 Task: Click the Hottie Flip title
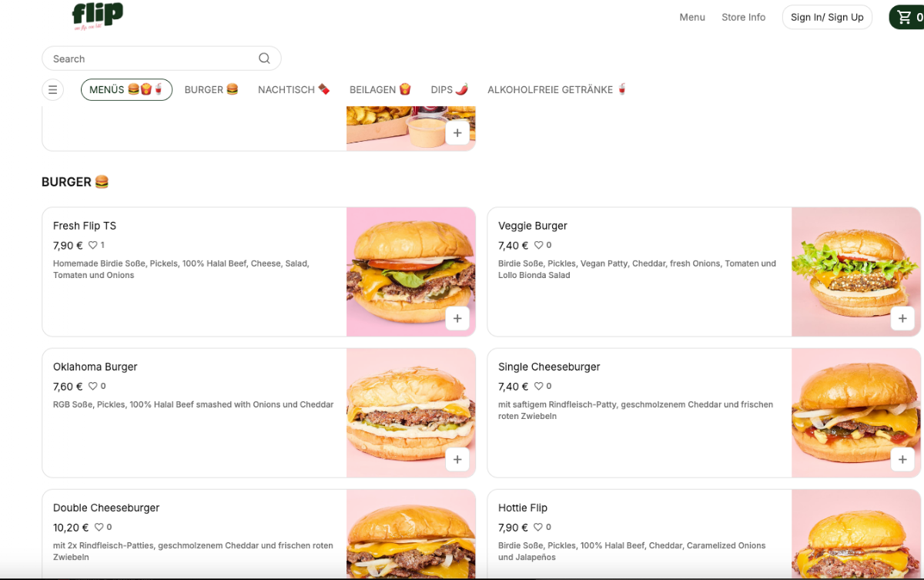point(523,508)
